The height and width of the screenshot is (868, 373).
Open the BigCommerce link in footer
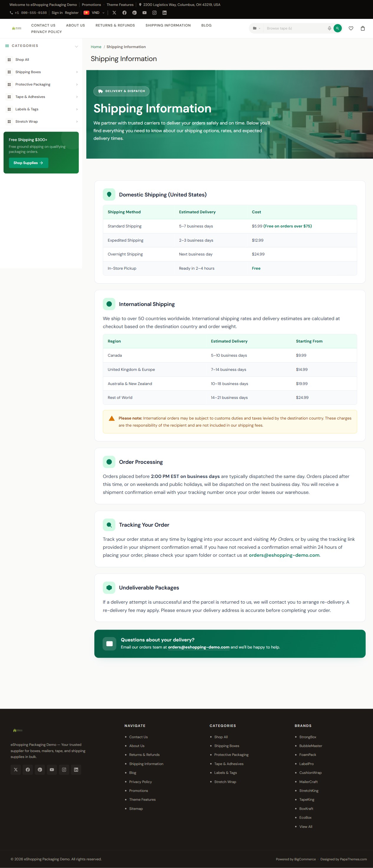pos(305,859)
